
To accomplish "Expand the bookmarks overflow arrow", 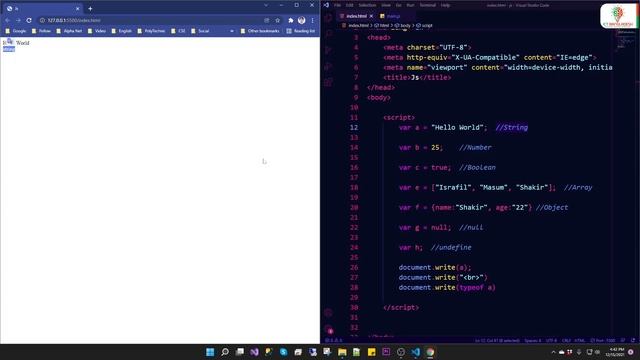I will tap(232, 31).
